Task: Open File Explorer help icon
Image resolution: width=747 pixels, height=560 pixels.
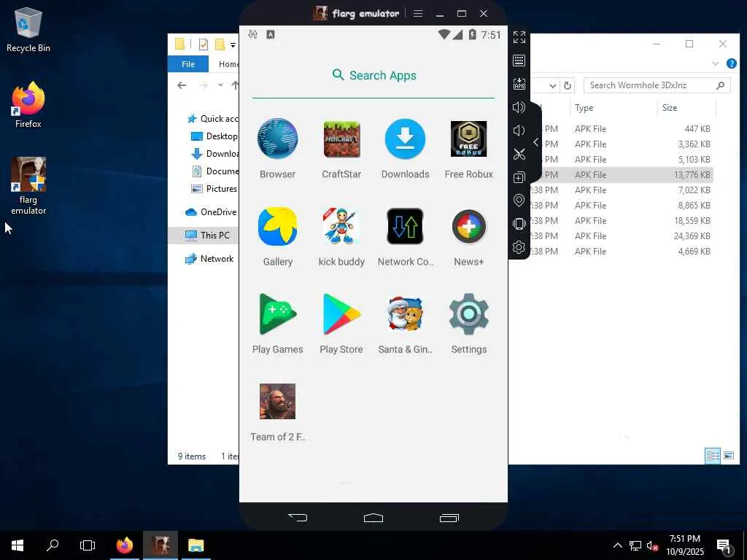Action: (x=731, y=63)
